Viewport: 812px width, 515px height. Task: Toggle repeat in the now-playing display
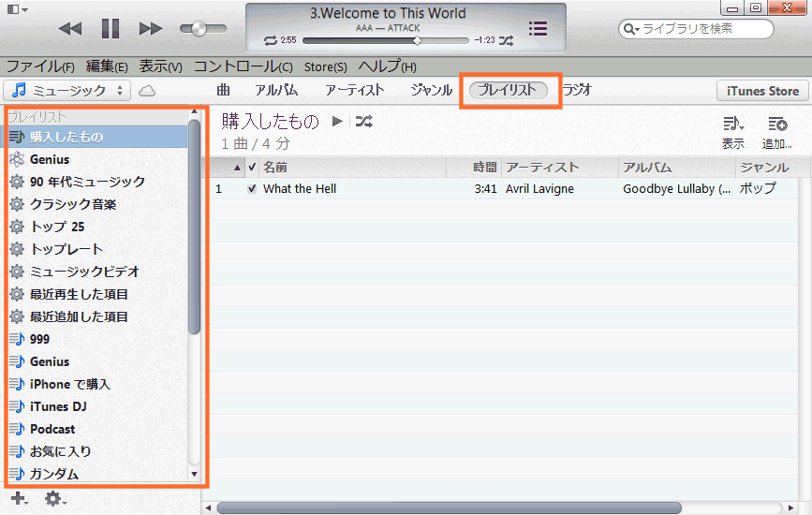click(271, 40)
